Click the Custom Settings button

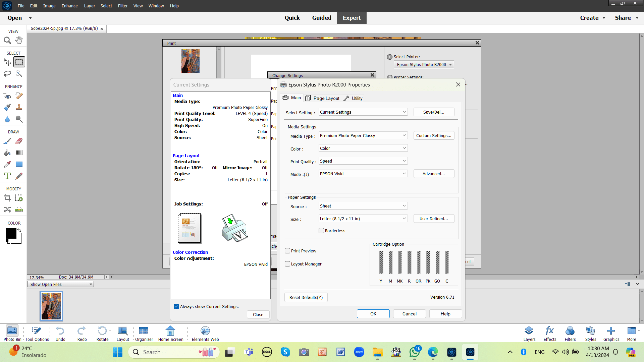433,135
